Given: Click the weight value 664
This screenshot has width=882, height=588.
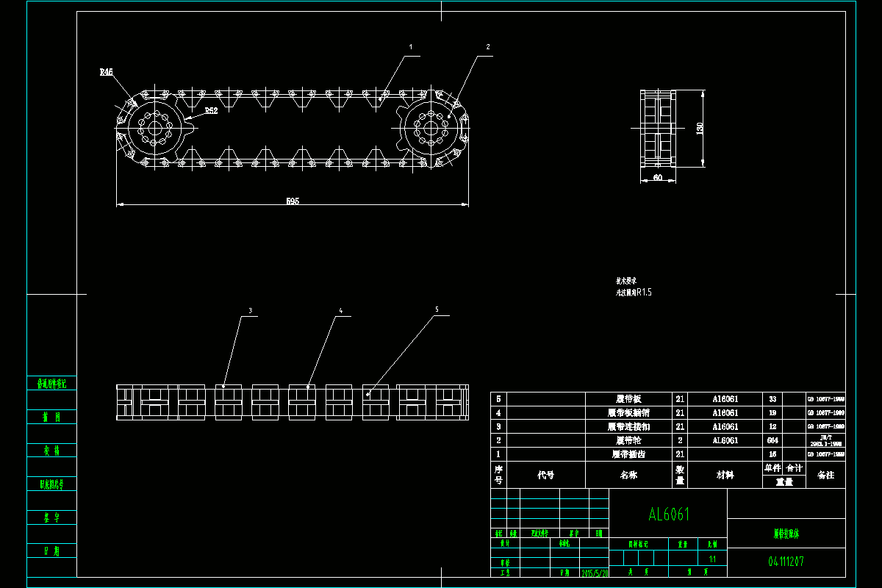Looking at the screenshot, I should (772, 440).
